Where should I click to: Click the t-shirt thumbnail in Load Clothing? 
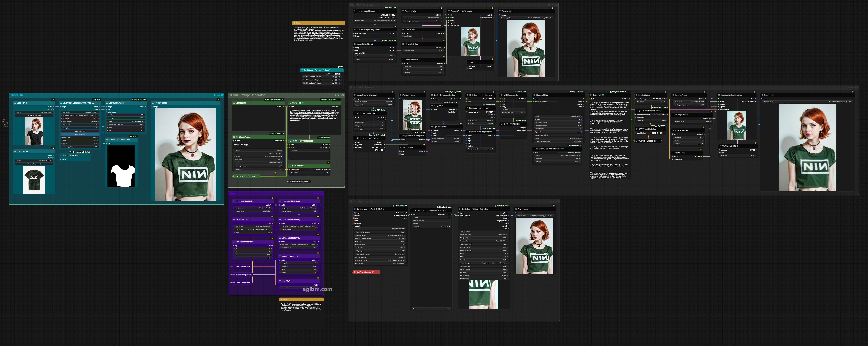pyautogui.click(x=34, y=180)
